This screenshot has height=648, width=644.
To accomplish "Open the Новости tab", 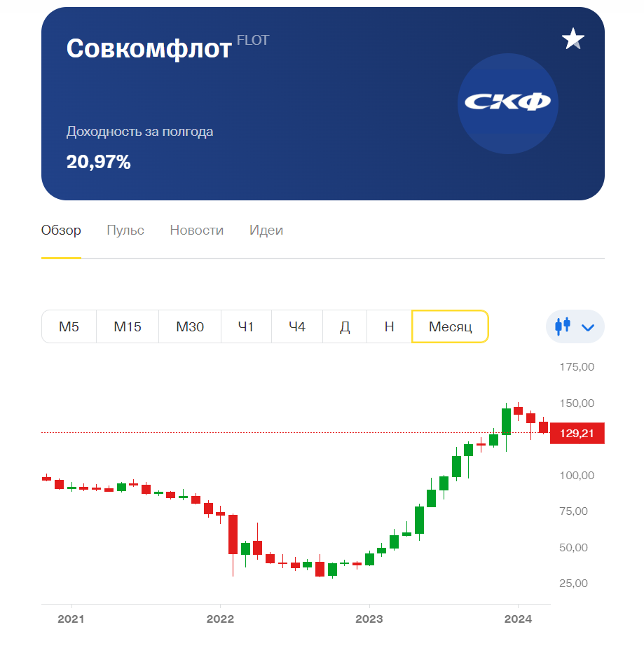I will [197, 230].
